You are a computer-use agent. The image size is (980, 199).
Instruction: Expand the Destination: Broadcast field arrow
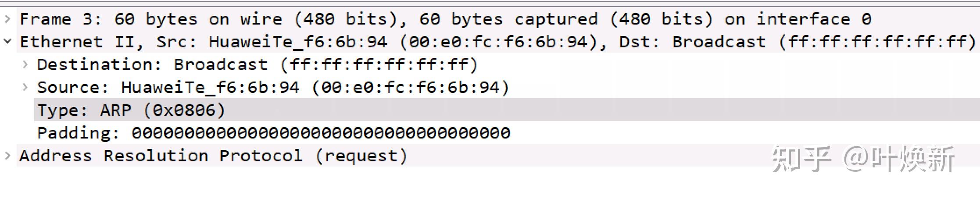[x=25, y=64]
